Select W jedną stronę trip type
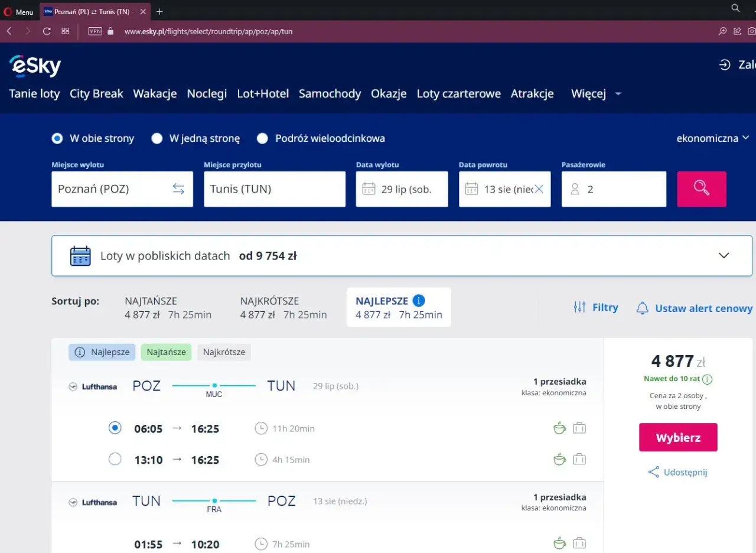 point(157,138)
